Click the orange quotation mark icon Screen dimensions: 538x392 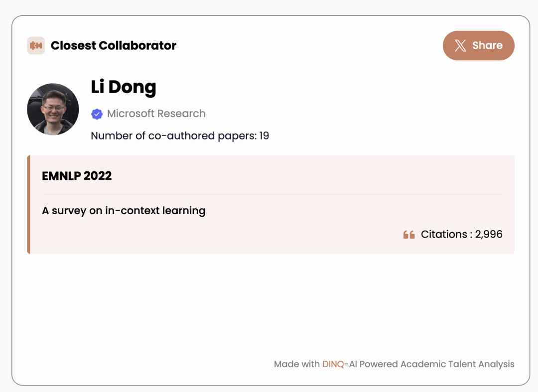point(409,235)
